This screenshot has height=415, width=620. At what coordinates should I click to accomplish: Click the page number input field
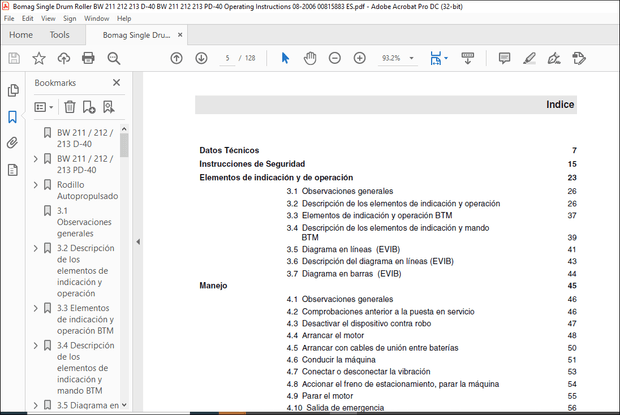pos(227,58)
